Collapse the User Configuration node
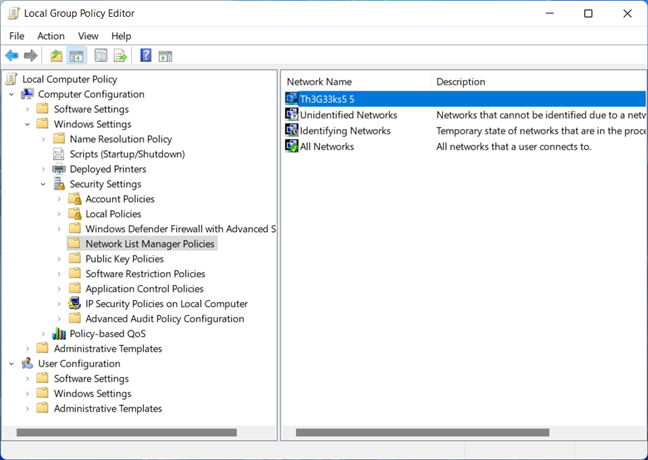Image resolution: width=648 pixels, height=460 pixels. [12, 364]
